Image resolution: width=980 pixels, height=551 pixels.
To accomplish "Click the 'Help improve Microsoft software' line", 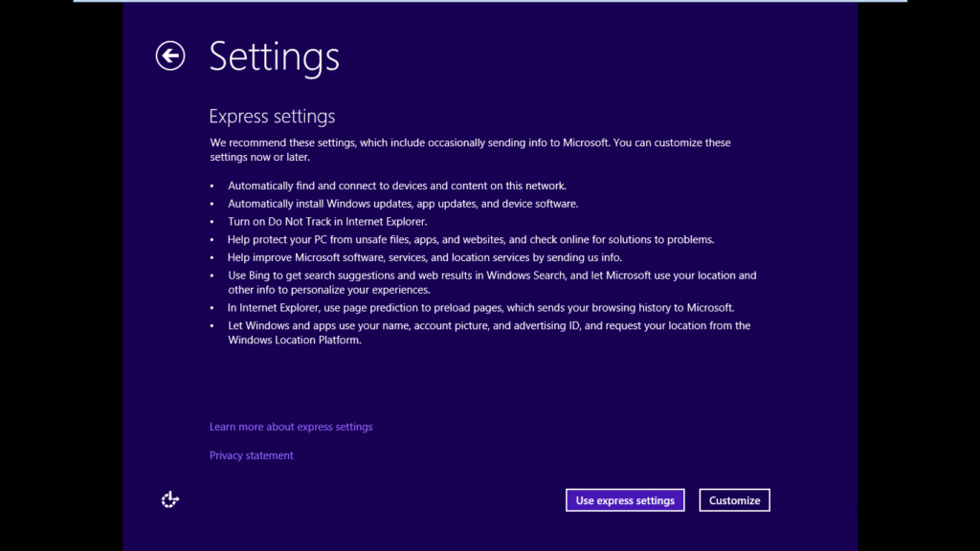I will (x=424, y=257).
